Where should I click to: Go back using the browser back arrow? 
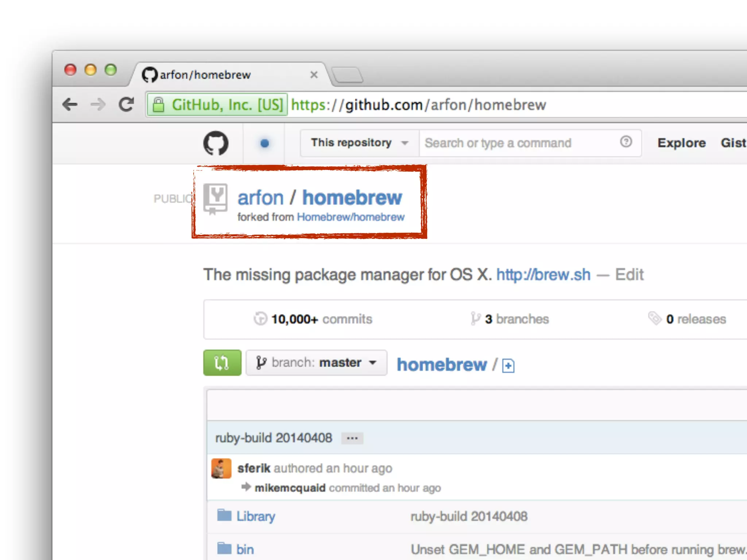(x=70, y=105)
